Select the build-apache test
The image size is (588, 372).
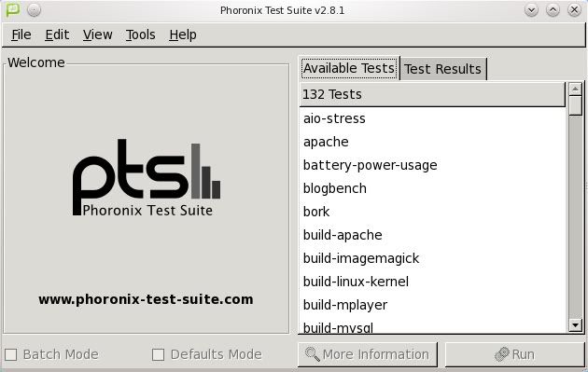click(x=432, y=235)
